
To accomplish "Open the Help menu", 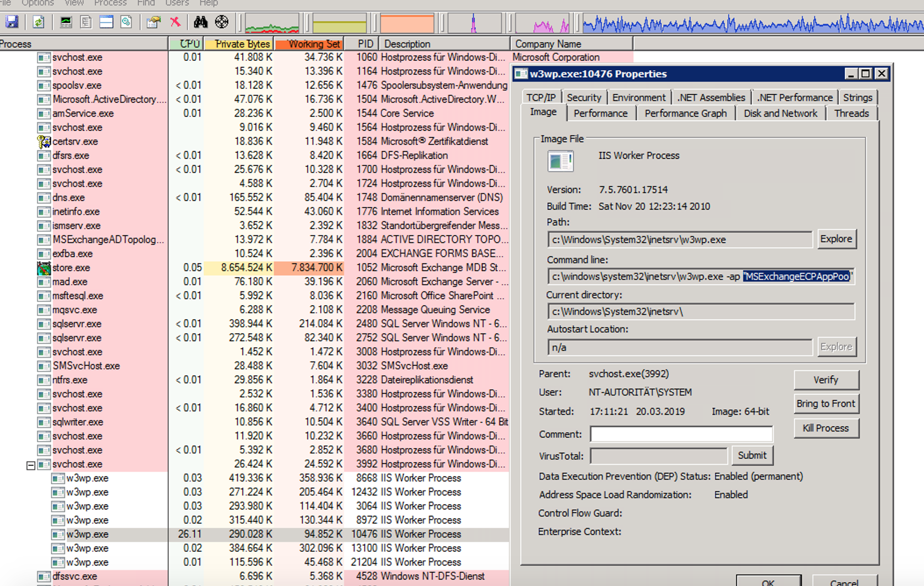I will coord(209,3).
